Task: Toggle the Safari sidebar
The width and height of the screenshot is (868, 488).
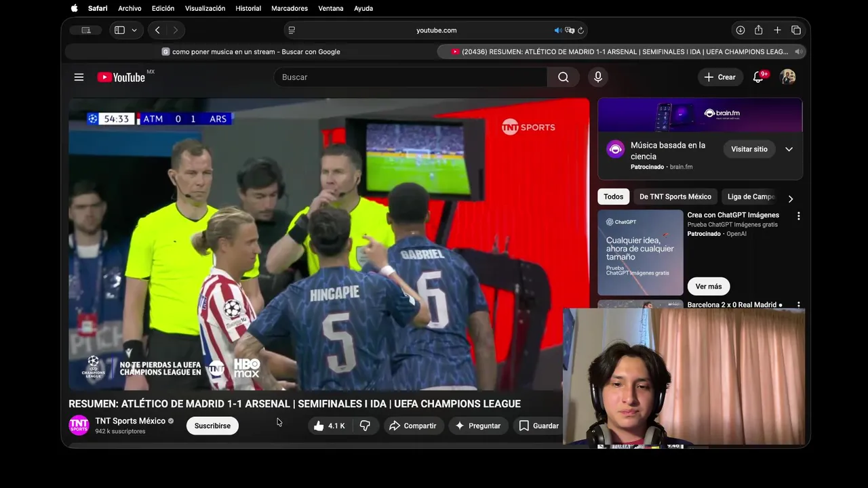Action: click(119, 30)
